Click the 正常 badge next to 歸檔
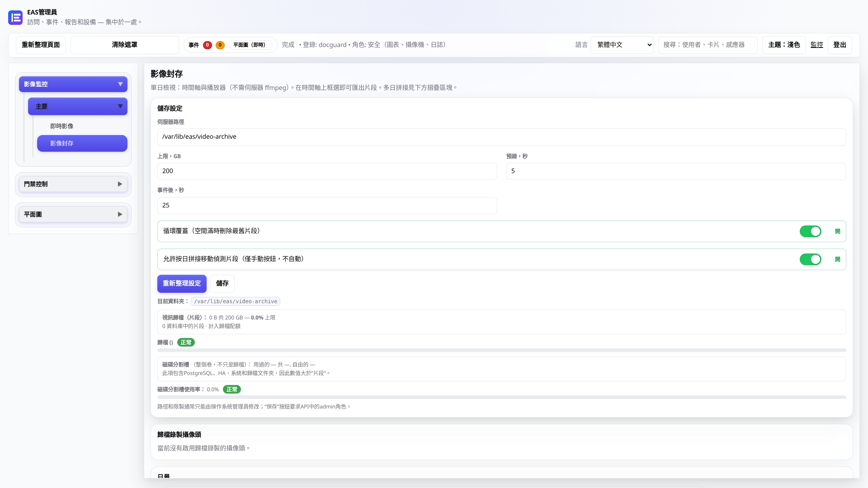The height and width of the screenshot is (488, 868). tap(186, 342)
